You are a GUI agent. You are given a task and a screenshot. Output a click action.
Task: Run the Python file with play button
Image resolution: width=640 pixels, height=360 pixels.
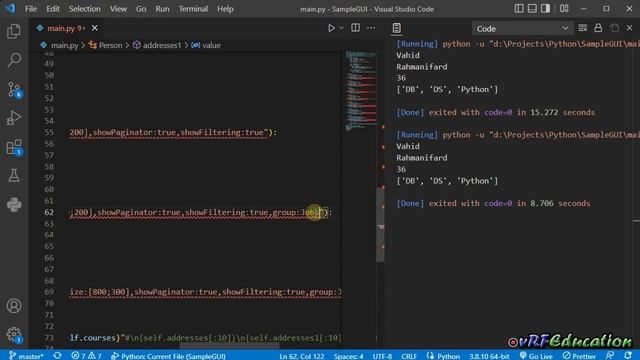click(331, 28)
